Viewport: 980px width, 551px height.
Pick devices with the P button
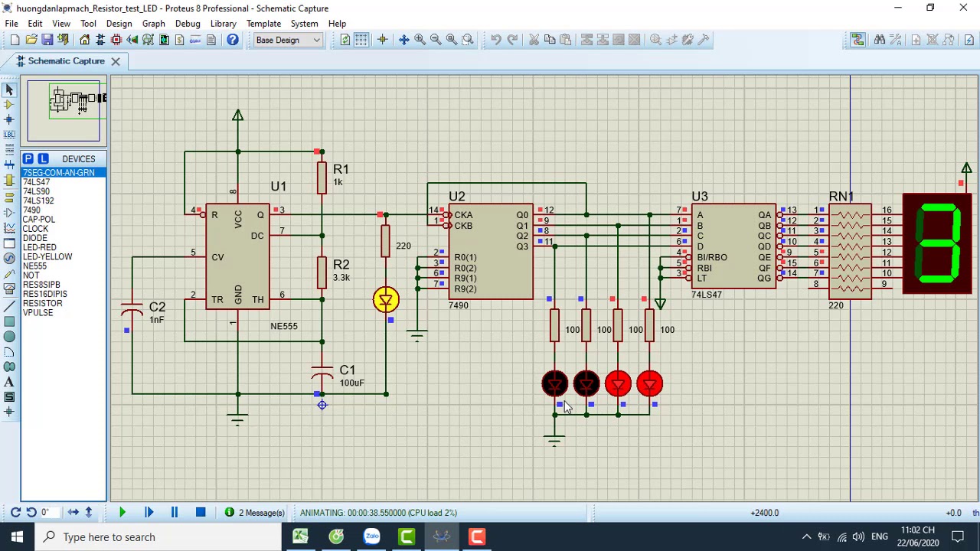point(28,158)
